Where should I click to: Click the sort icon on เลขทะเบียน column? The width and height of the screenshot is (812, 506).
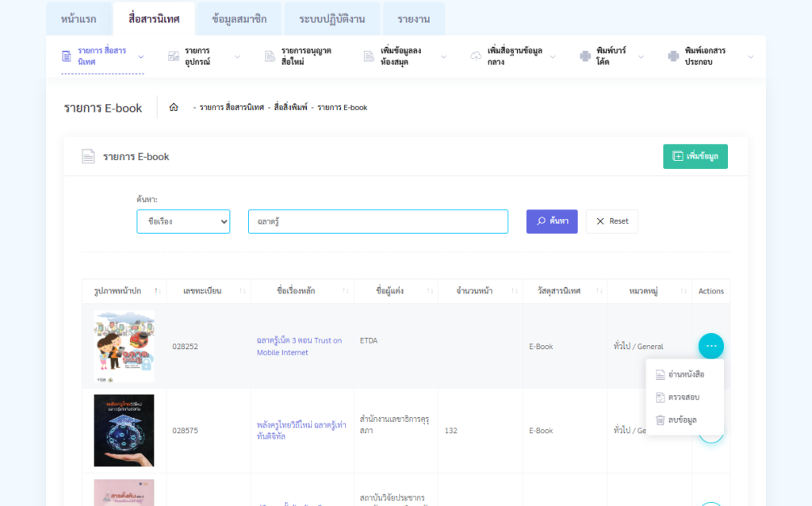(x=242, y=291)
